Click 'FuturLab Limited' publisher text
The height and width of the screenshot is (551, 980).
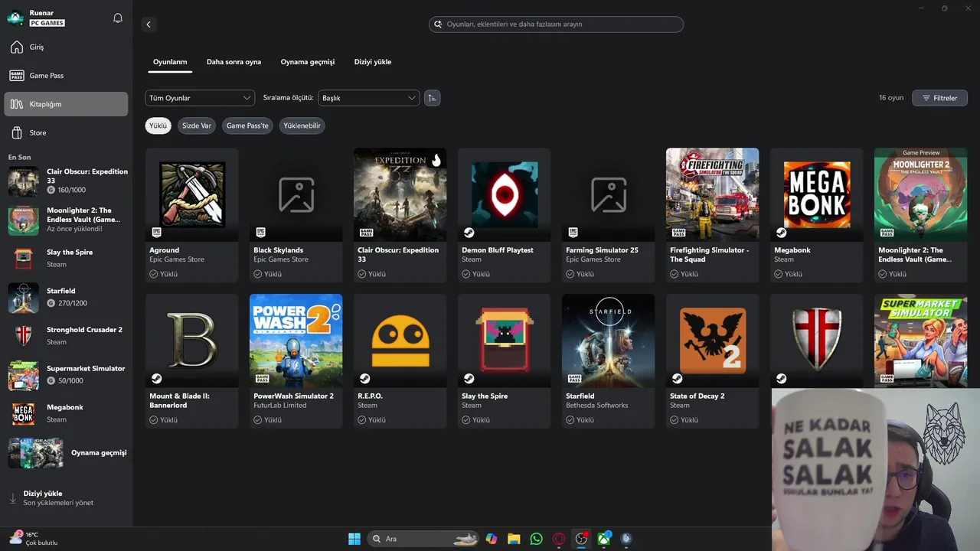(280, 406)
